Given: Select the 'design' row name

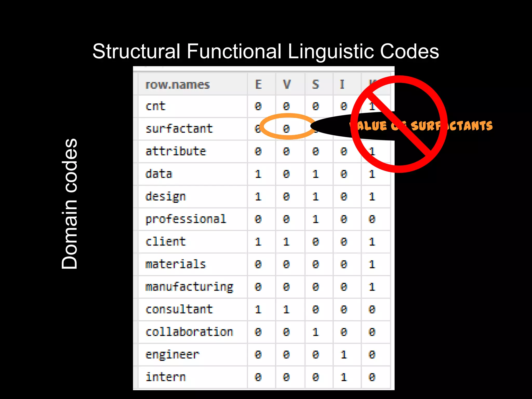Looking at the screenshot, I should click(166, 197).
